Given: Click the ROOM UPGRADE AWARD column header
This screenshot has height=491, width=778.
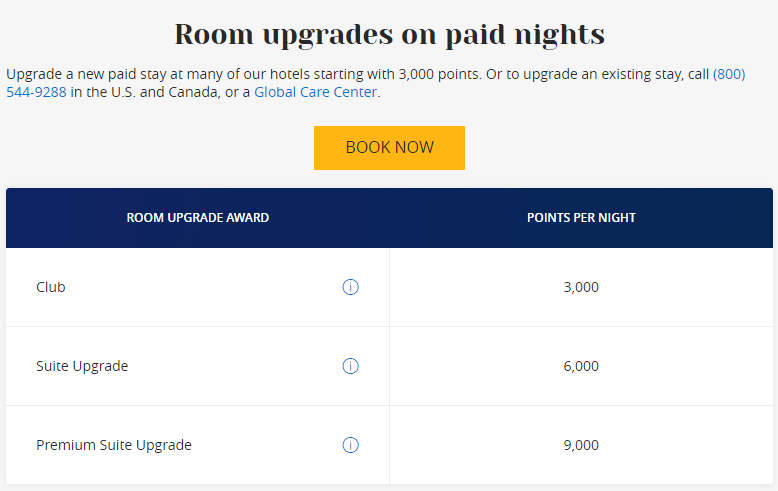Looking at the screenshot, I should point(198,218).
